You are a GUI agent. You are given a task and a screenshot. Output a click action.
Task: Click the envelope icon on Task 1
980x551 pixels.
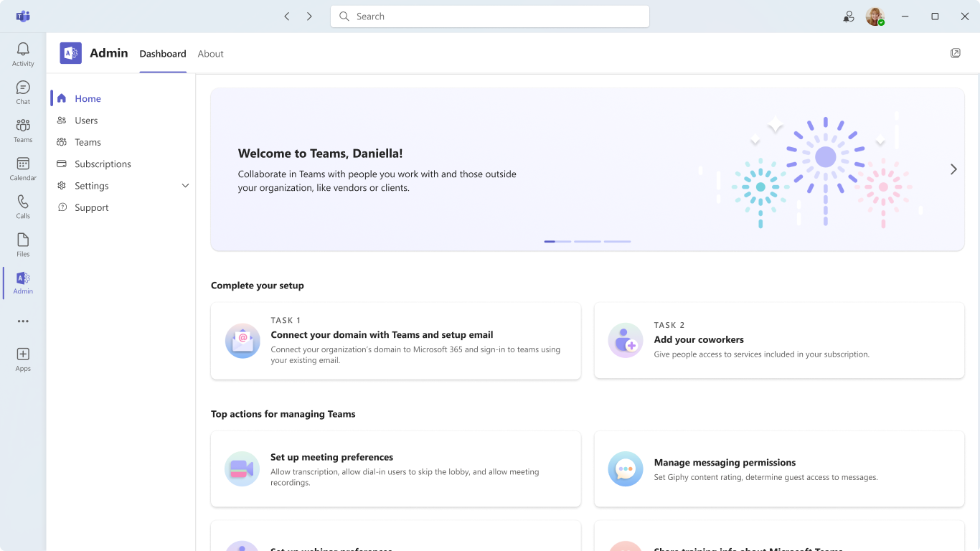click(x=242, y=341)
